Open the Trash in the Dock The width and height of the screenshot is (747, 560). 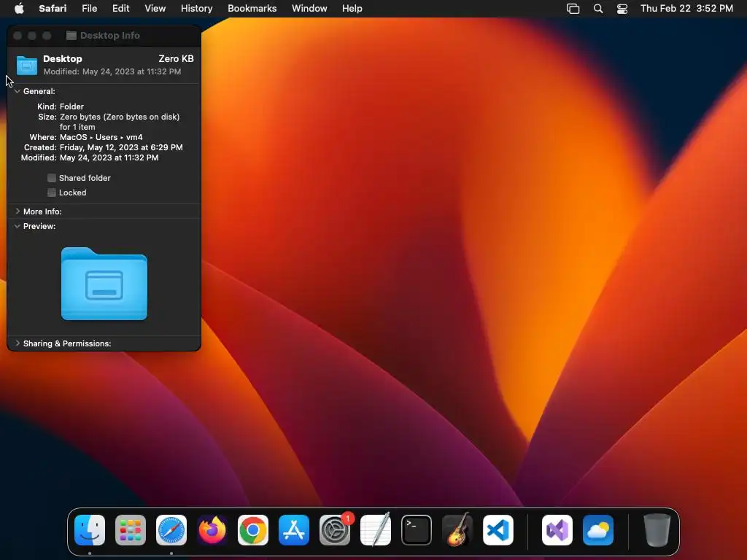657,530
